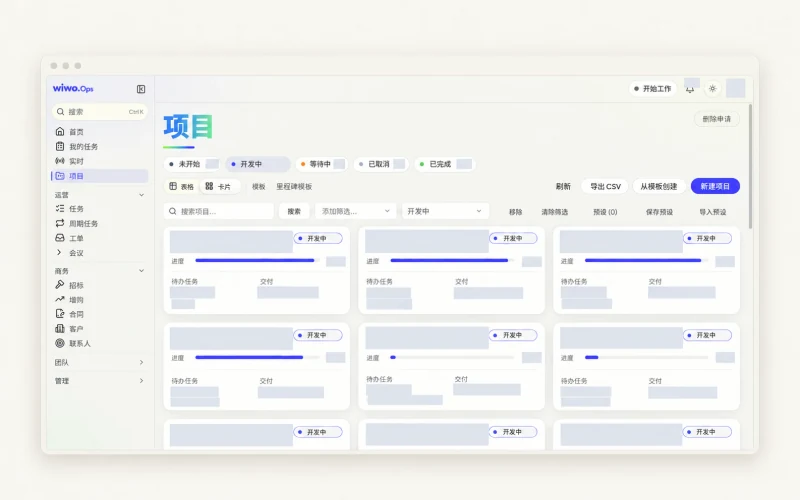The image size is (800, 500).
Task: Collapse the sidebar with the panel icon
Action: coord(141,89)
